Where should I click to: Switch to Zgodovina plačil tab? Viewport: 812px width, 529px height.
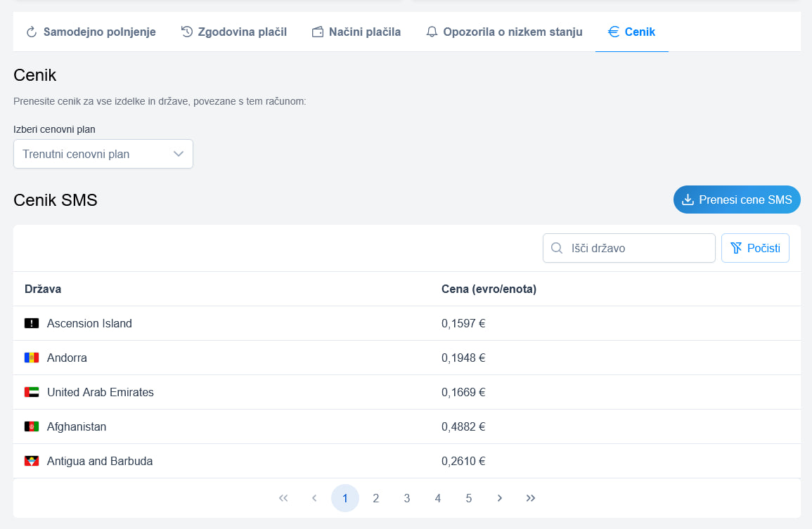[233, 32]
